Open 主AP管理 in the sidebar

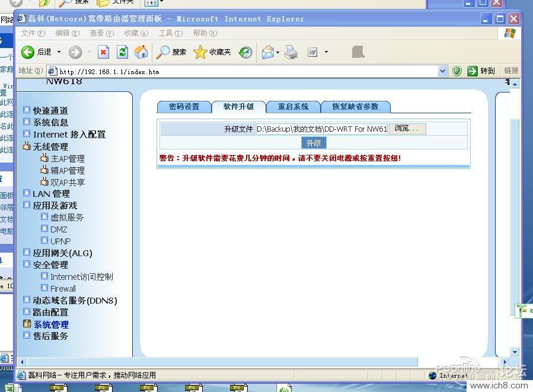point(67,158)
